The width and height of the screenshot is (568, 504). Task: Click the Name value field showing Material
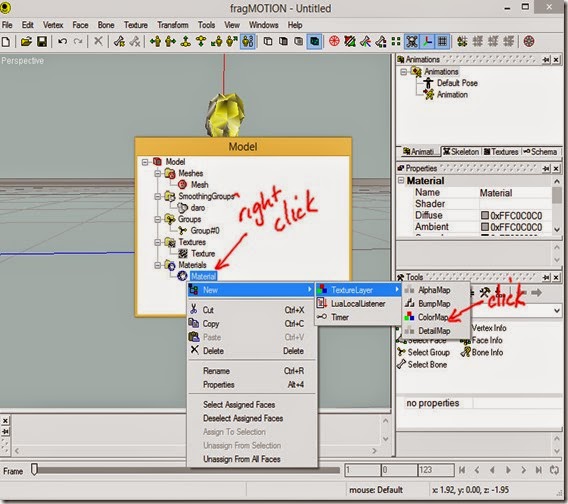coord(515,193)
